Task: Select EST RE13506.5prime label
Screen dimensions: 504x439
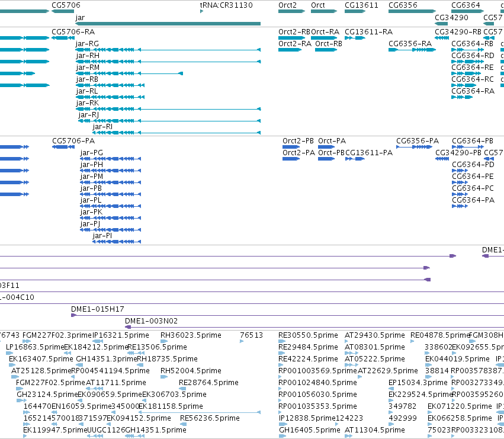Action: 157,347
